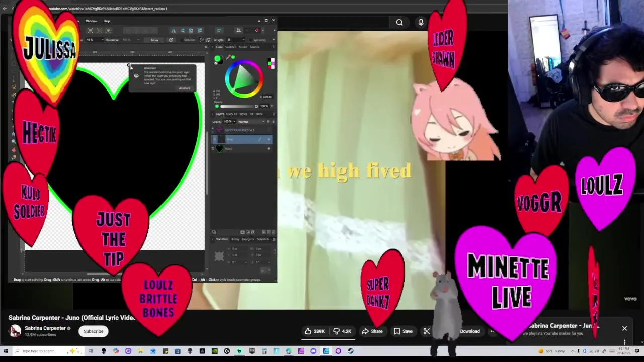Image resolution: width=644 pixels, height=362 pixels.
Task: Switch to the History tab
Action: tap(235, 239)
